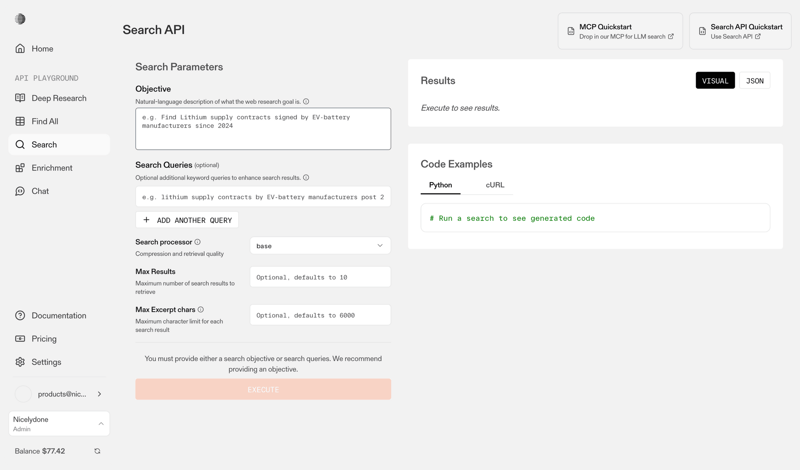Click the plus icon on Add Another Query
The image size is (800, 470).
(146, 220)
